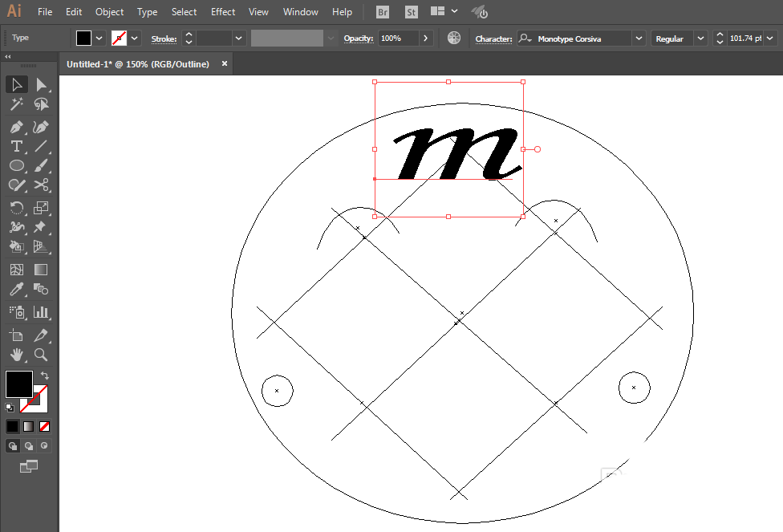Open Stroke weight dropdown
The width and height of the screenshot is (783, 532).
tap(239, 38)
